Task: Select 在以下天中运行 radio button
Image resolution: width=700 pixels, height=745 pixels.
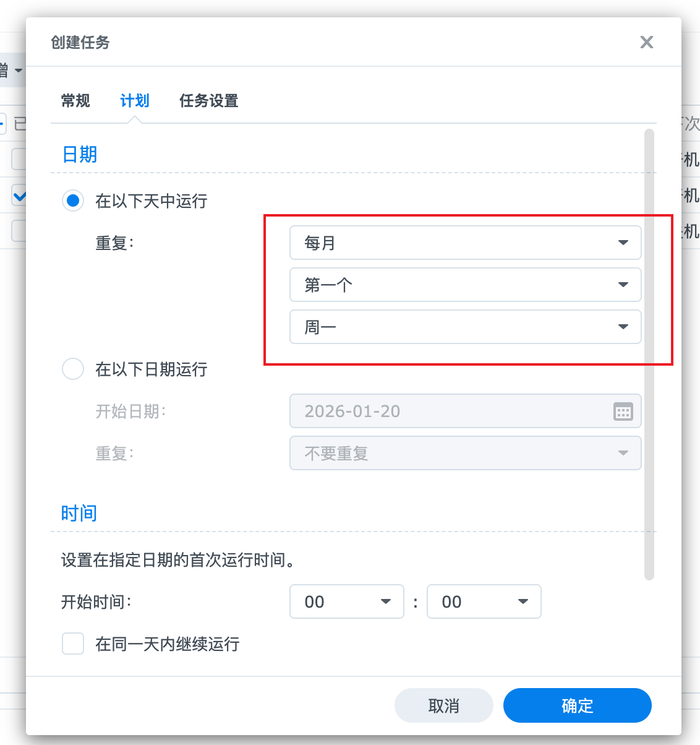Action: pyautogui.click(x=73, y=200)
